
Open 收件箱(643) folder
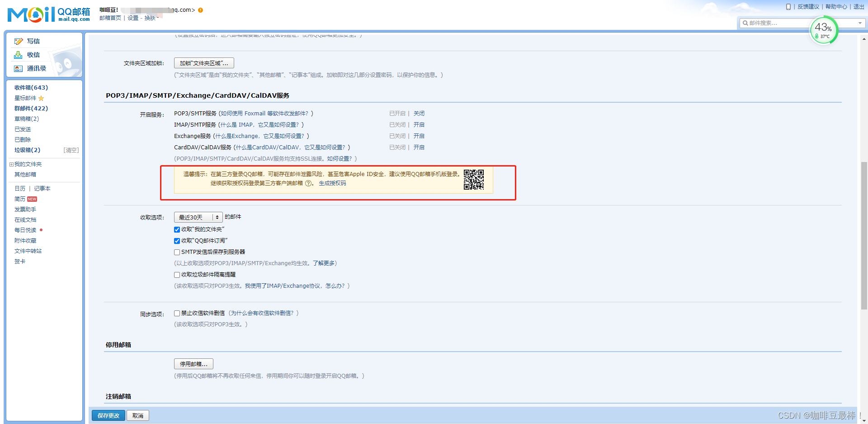31,88
